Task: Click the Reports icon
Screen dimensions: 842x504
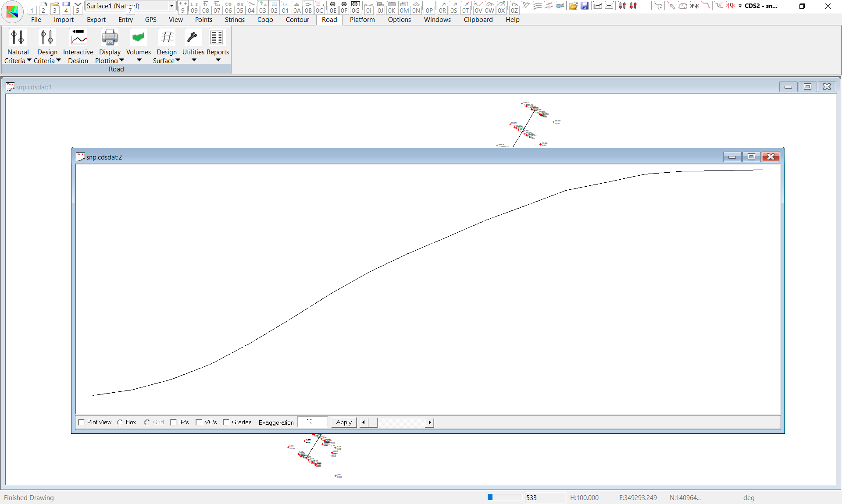Action: [217, 38]
